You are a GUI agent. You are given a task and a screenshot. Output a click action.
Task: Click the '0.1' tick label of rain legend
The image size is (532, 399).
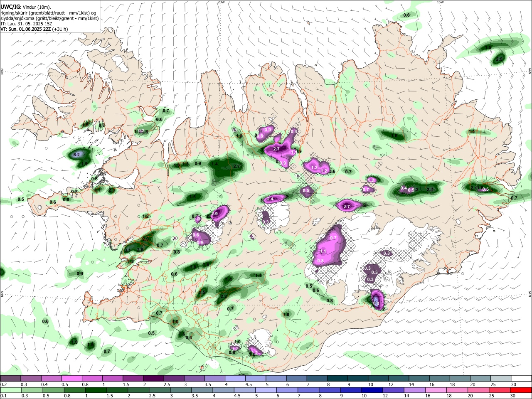coord(3,396)
